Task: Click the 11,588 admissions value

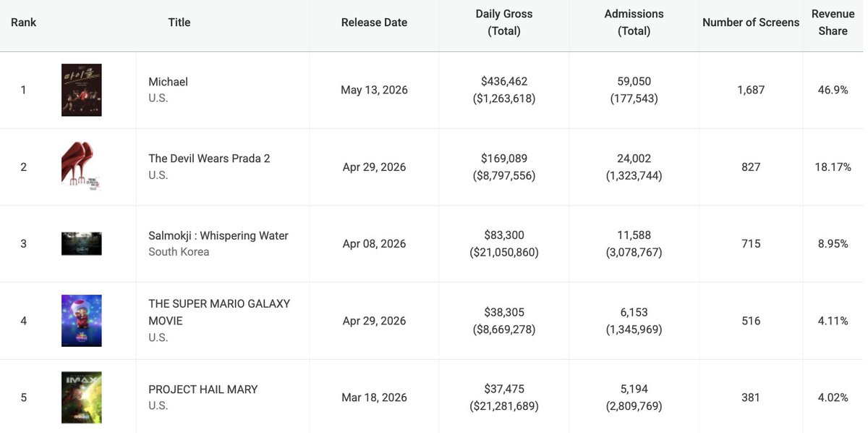Action: click(x=634, y=235)
